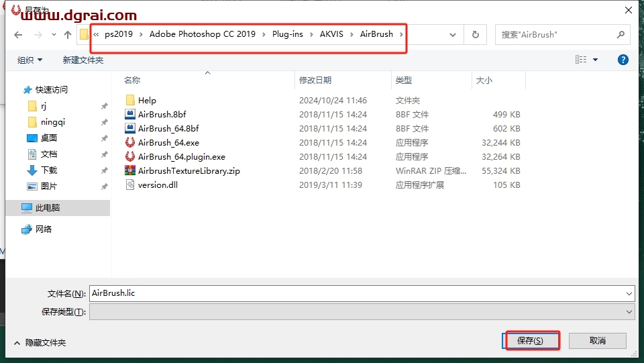This screenshot has width=644, height=363.
Task: Select 此电脑 in navigation pane
Action: (48, 208)
